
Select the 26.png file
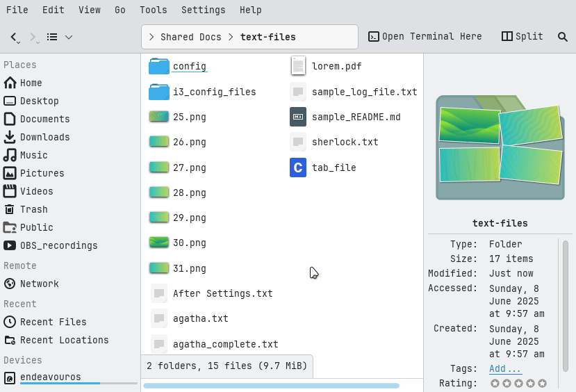coord(177,142)
